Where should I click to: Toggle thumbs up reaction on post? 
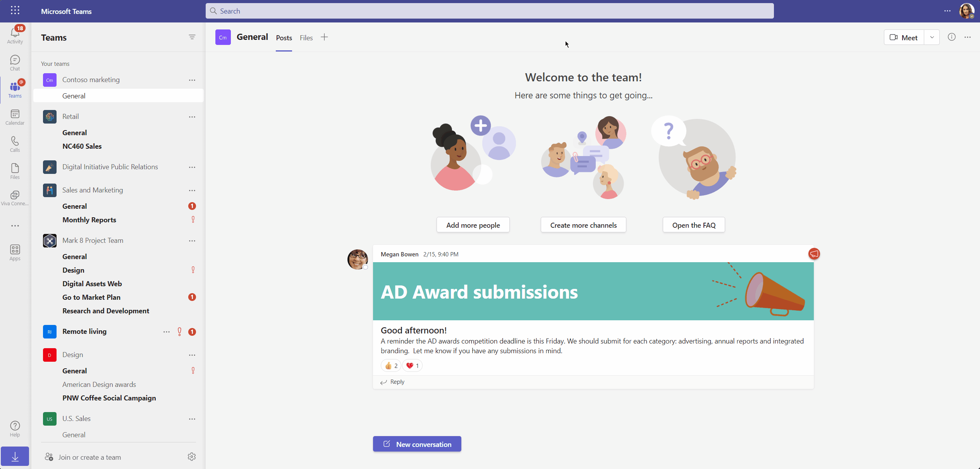coord(390,366)
